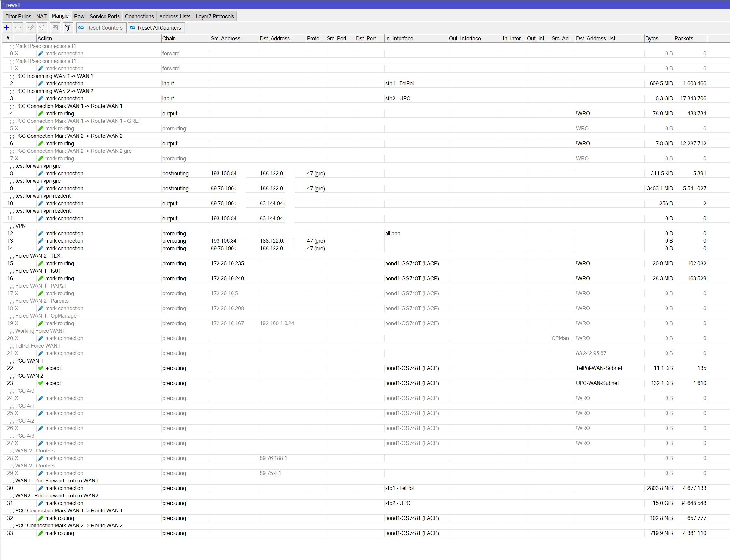
Task: Open the funnel Filter icon
Action: [68, 28]
